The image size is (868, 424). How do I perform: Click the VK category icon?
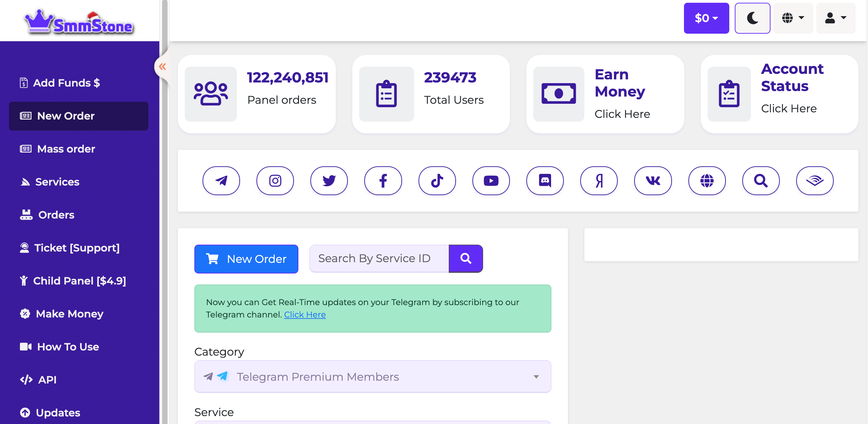tap(653, 181)
